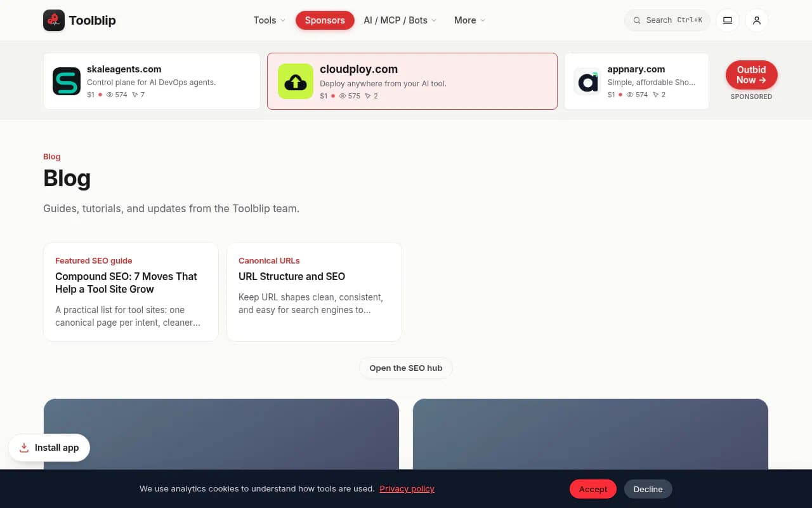Expand the AI / MCP / Bots dropdown
This screenshot has height=508, width=812.
coord(400,20)
